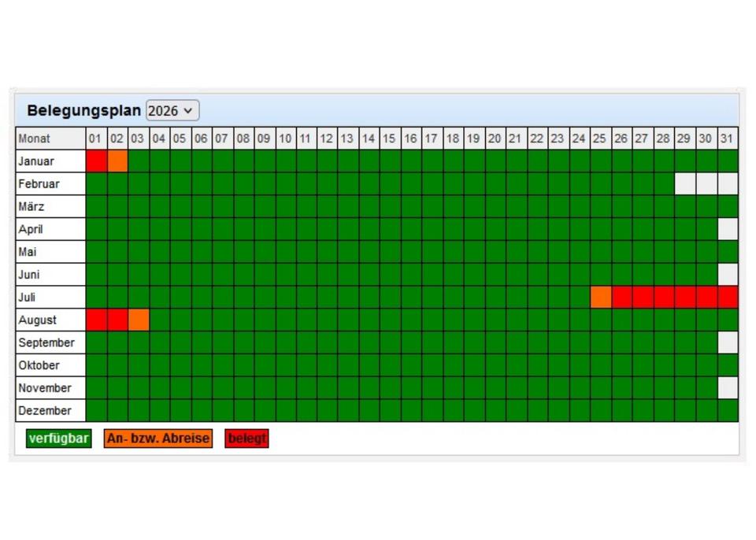The height and width of the screenshot is (540, 756).
Task: Open the 2026 year dropdown
Action: pyautogui.click(x=172, y=111)
